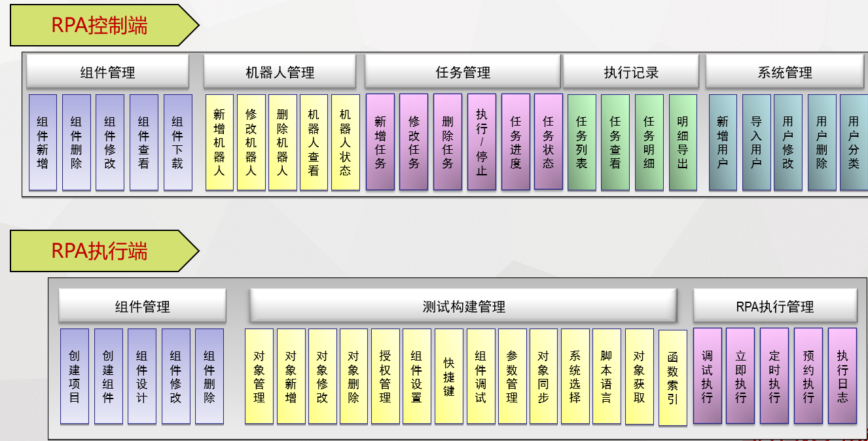
Task: Pick the 修改任务 box
Action: tap(414, 142)
